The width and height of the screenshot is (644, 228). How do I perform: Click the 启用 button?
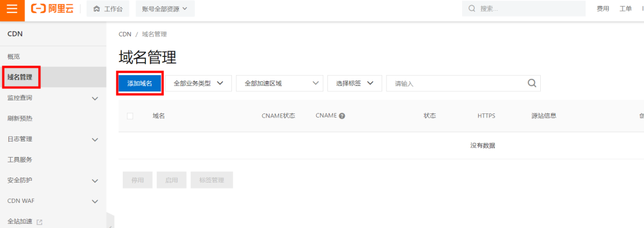[172, 180]
